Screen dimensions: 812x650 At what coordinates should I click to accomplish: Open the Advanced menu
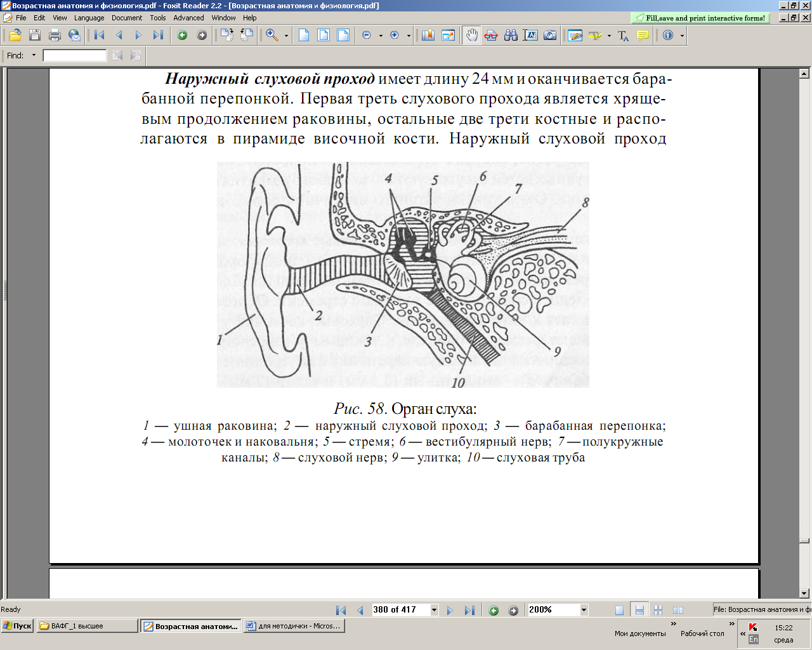pos(188,18)
